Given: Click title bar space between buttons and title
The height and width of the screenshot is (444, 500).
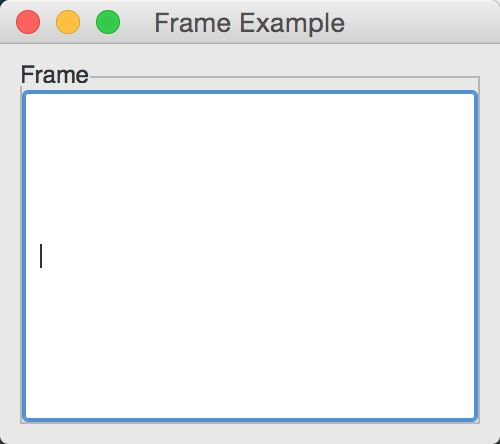Looking at the screenshot, I should (137, 22).
